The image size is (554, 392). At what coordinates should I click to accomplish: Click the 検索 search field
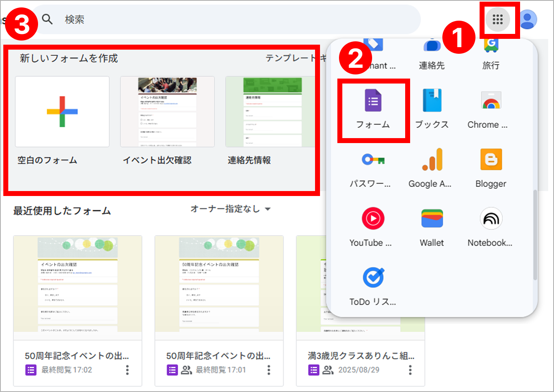232,19
